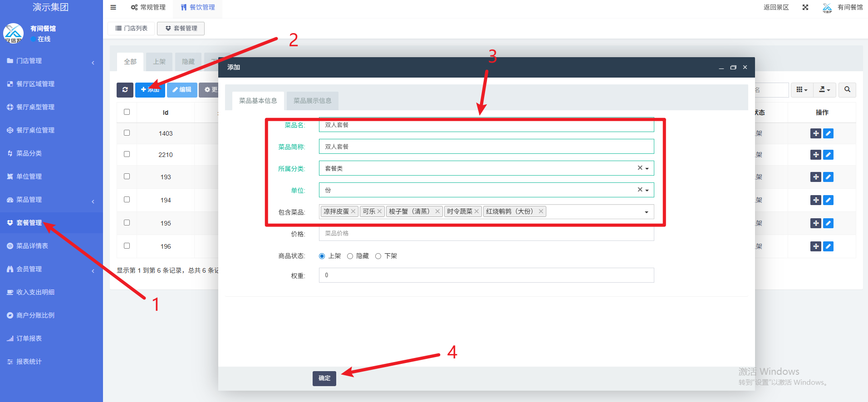Toggle the select-all checkbox in table header
This screenshot has width=868, height=402.
[127, 112]
